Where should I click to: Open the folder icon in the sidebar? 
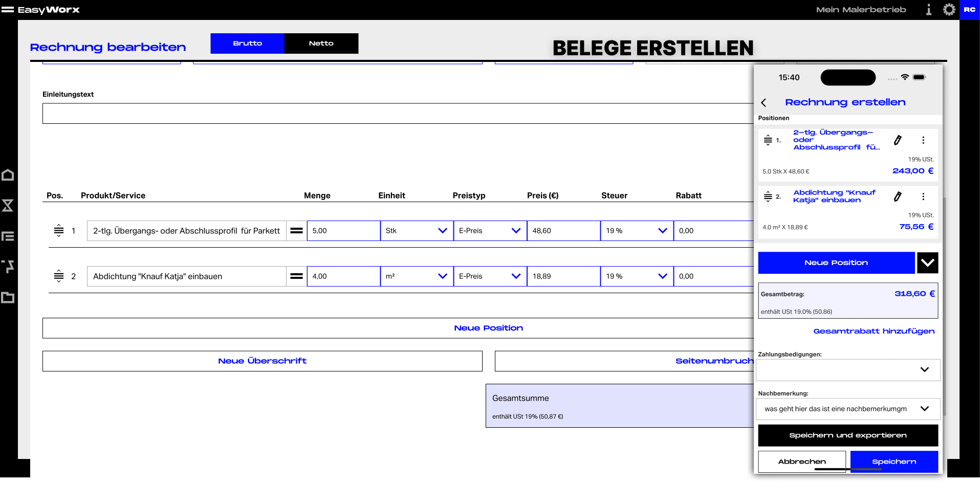point(8,297)
